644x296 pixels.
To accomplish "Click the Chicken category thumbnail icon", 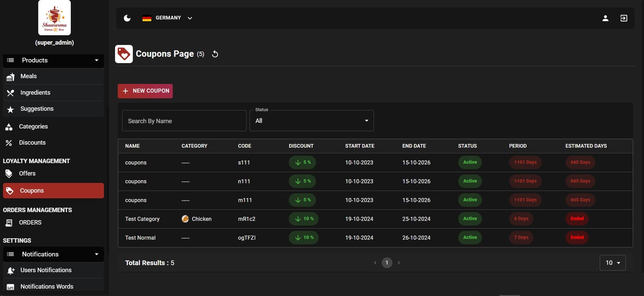I will (185, 219).
